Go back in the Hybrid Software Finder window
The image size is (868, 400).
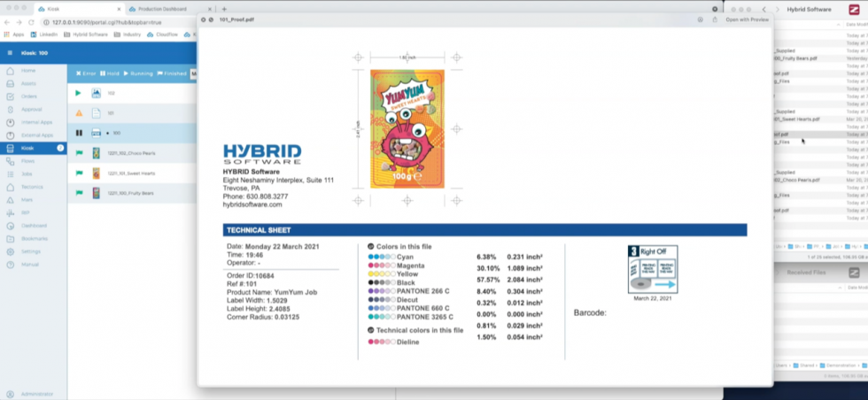(763, 10)
